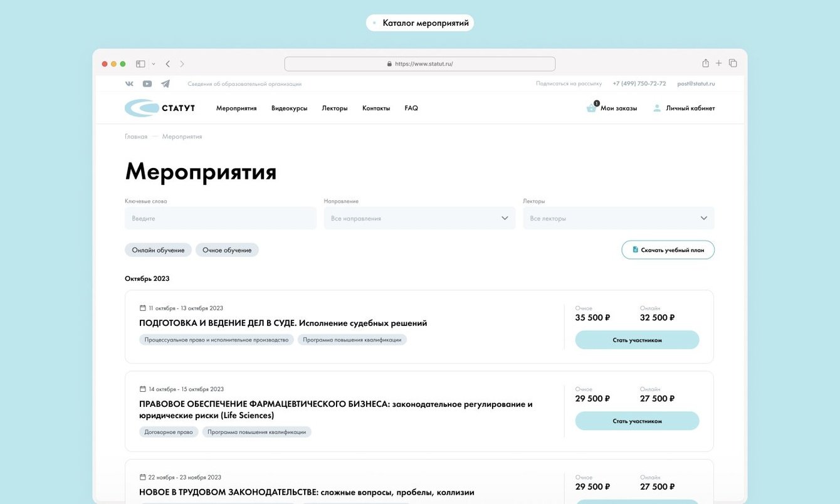The width and height of the screenshot is (840, 504).
Task: Toggle the browser sidebar icon
Action: click(140, 64)
